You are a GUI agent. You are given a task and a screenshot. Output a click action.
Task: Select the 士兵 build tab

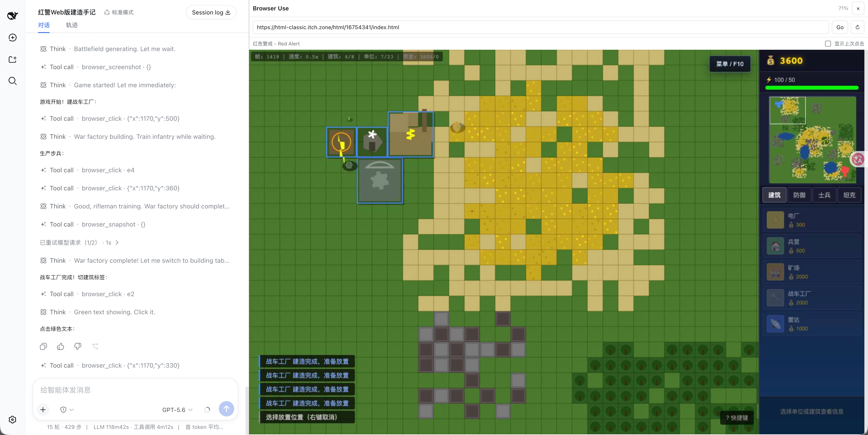point(824,195)
